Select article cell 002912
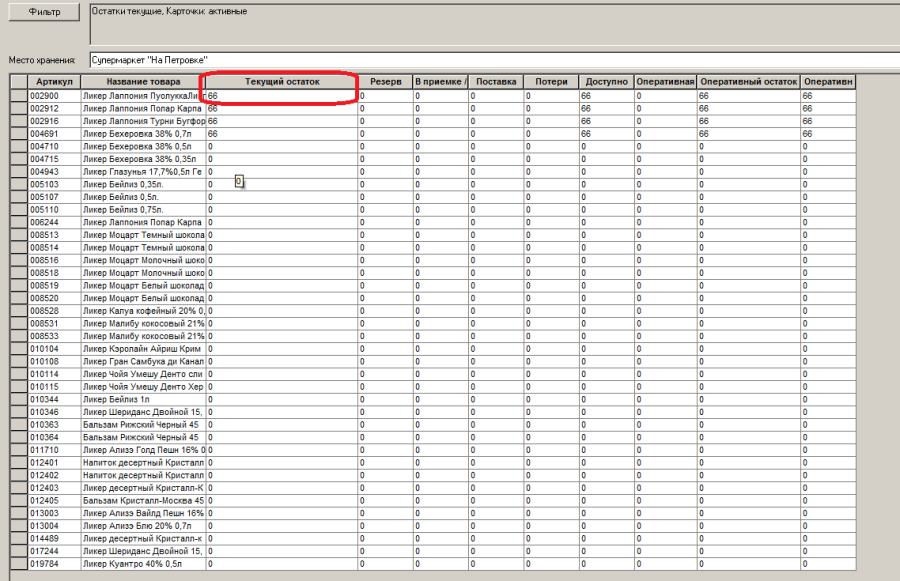 coord(55,109)
